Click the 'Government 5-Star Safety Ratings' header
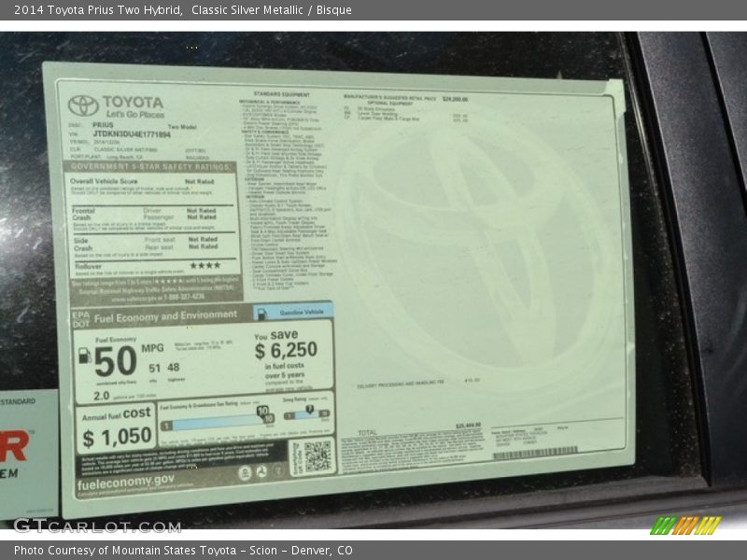747x560 pixels. pos(149,167)
